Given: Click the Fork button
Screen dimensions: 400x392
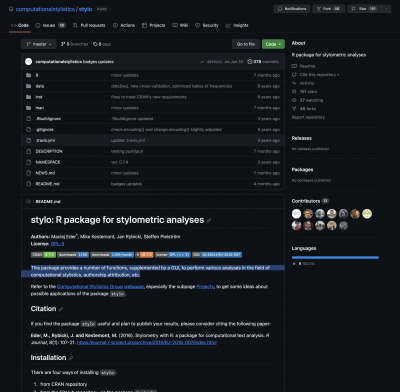Looking at the screenshot, I should [x=328, y=9].
